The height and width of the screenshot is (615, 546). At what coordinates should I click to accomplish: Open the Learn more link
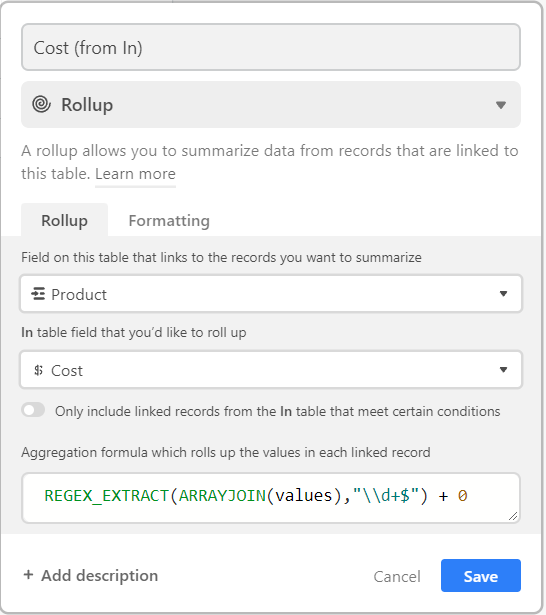(135, 174)
